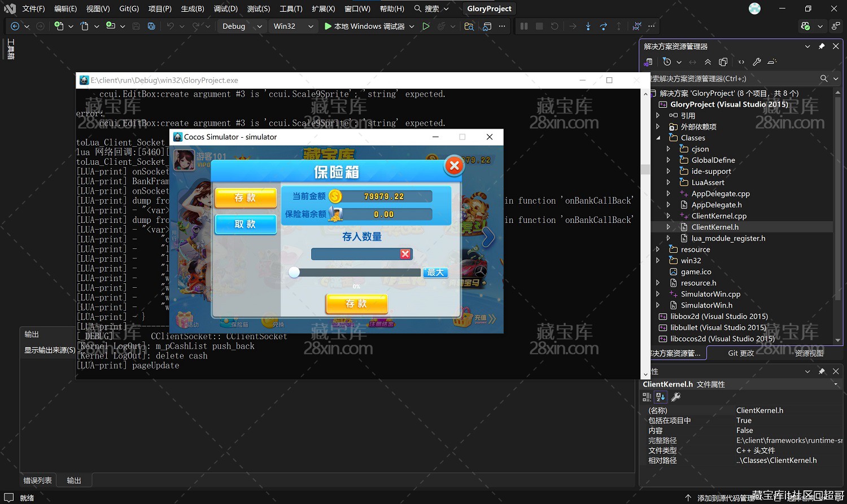Open the 活动 activity icon in the game bar
Image resolution: width=847 pixels, height=504 pixels.
click(185, 322)
